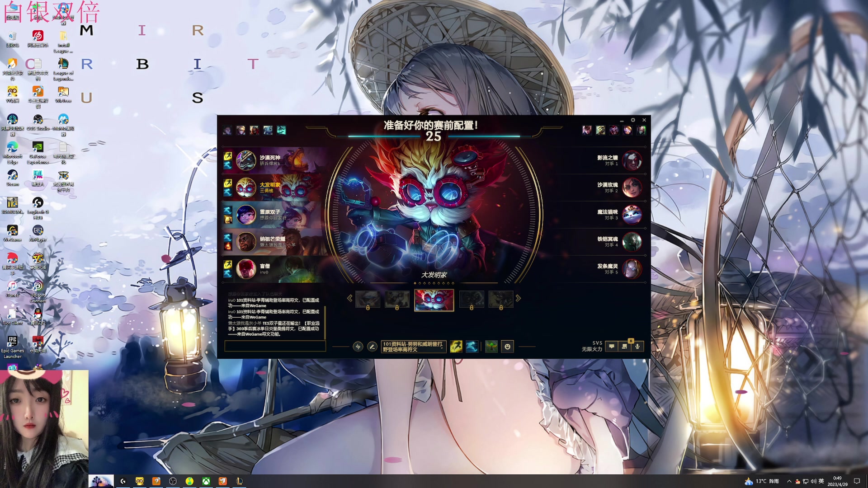
Task: Change the Ghost summoner spell
Action: click(472, 347)
